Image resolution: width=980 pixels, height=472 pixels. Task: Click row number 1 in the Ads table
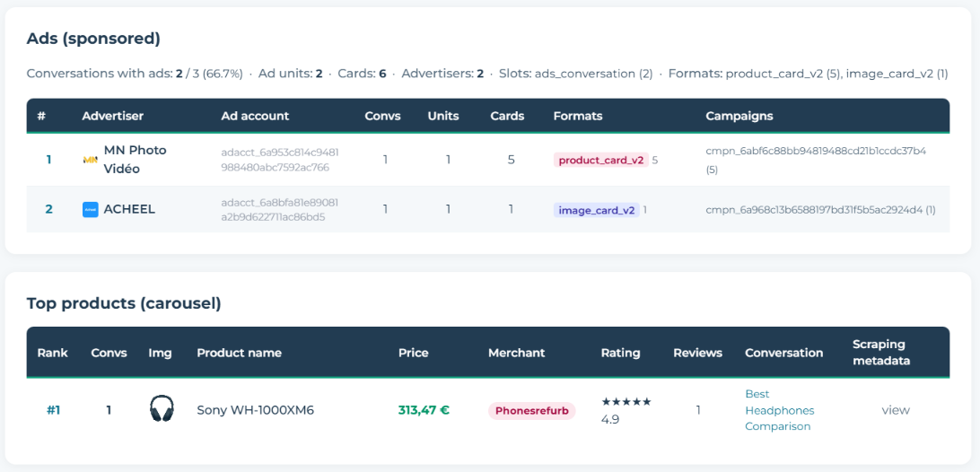[x=48, y=160]
